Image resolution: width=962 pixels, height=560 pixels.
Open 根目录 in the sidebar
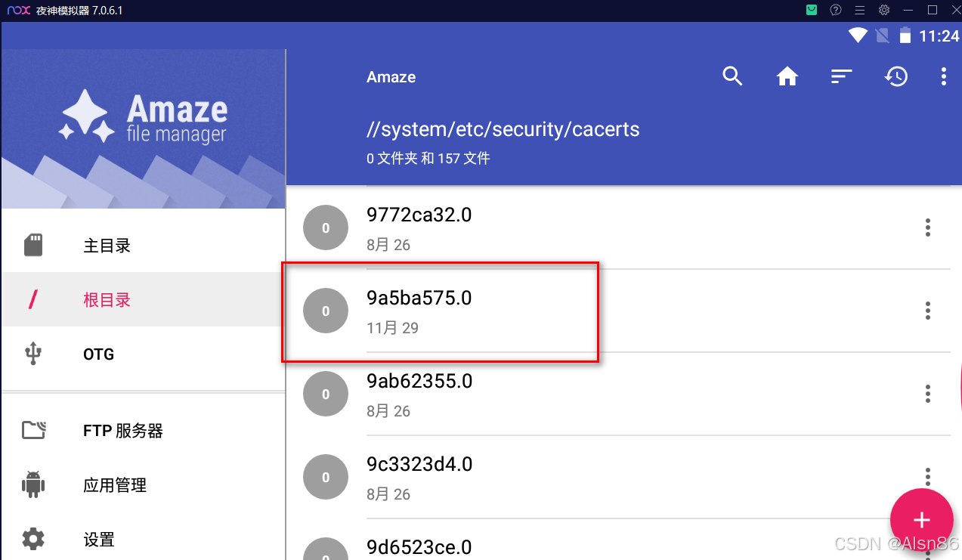(143, 299)
